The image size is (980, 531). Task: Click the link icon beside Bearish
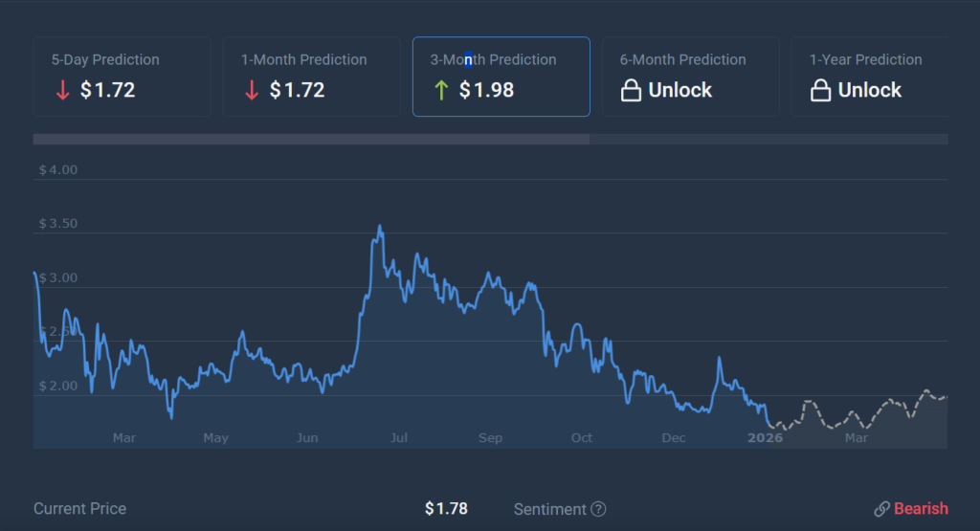coord(881,509)
